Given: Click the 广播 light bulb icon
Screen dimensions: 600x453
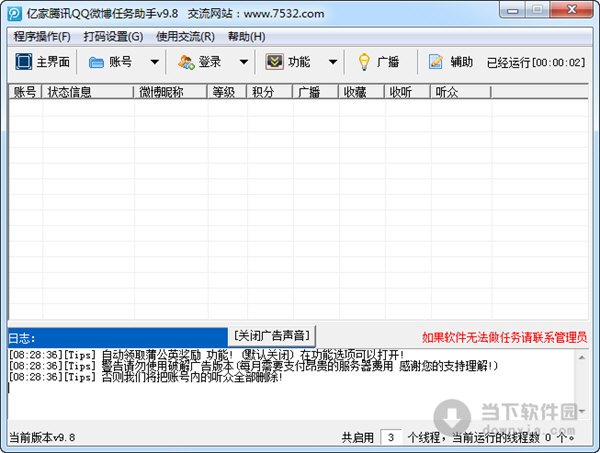Looking at the screenshot, I should click(x=364, y=62).
